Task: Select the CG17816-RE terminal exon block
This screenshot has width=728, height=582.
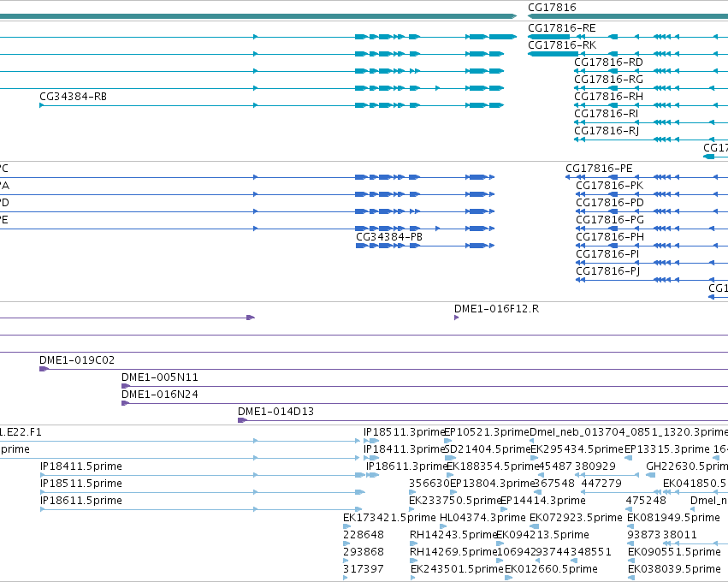Action: click(549, 37)
